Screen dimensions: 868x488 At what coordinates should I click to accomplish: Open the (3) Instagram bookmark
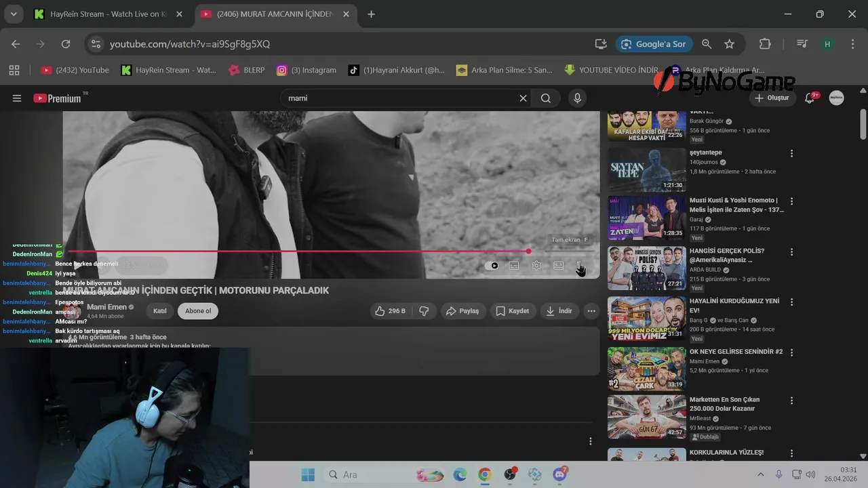click(307, 70)
